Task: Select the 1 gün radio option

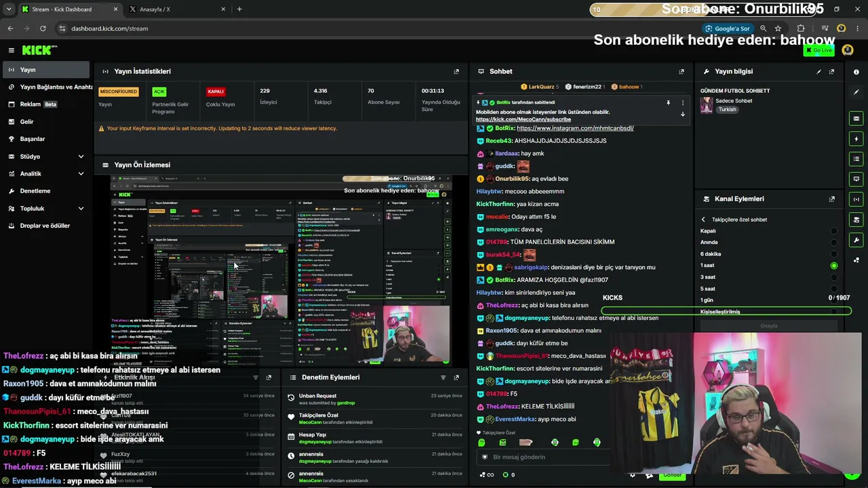Action: [x=834, y=300]
